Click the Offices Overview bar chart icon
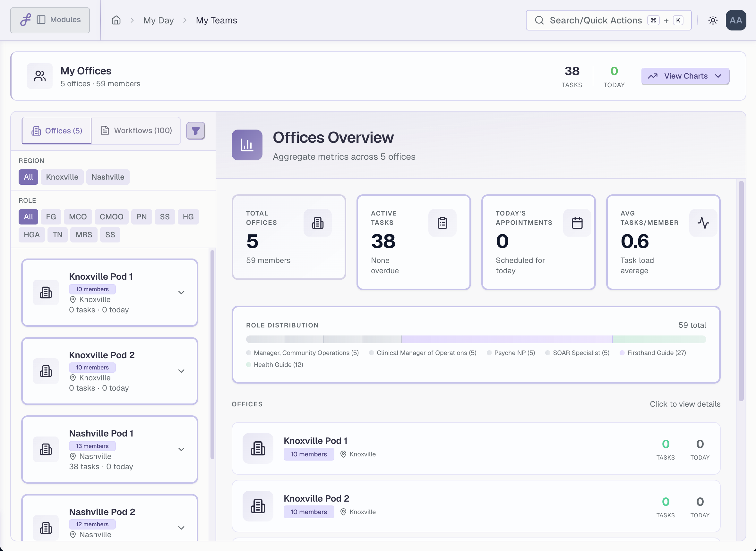 point(247,145)
